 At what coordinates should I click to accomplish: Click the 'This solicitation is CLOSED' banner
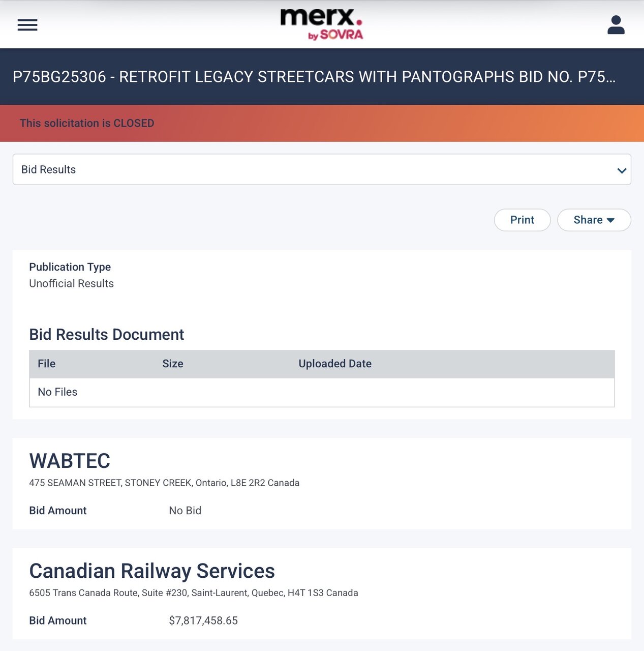pos(87,123)
